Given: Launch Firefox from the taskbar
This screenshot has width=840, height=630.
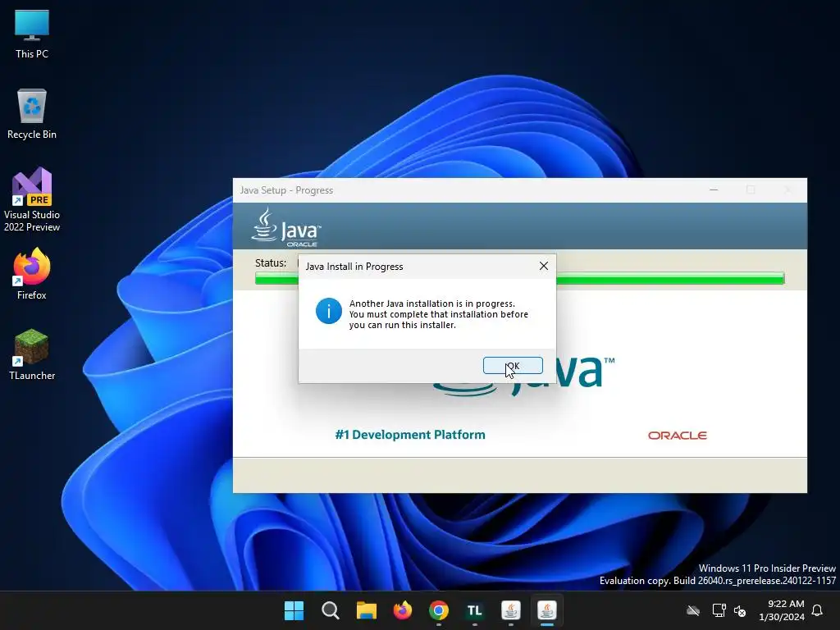Looking at the screenshot, I should (x=402, y=610).
